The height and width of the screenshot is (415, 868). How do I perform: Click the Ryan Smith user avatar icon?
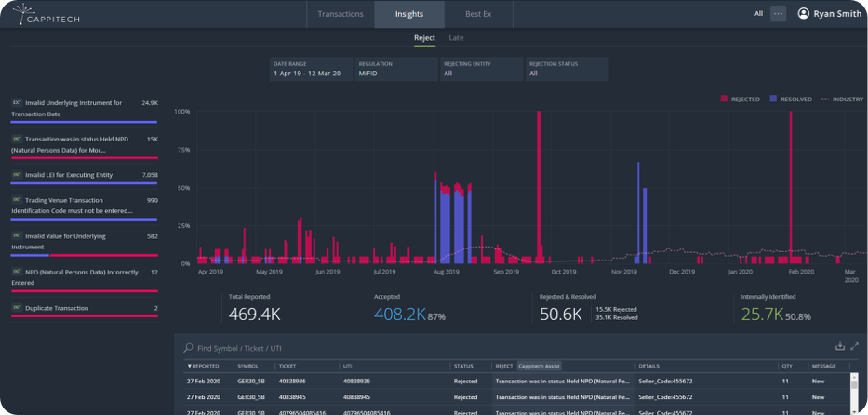click(803, 14)
